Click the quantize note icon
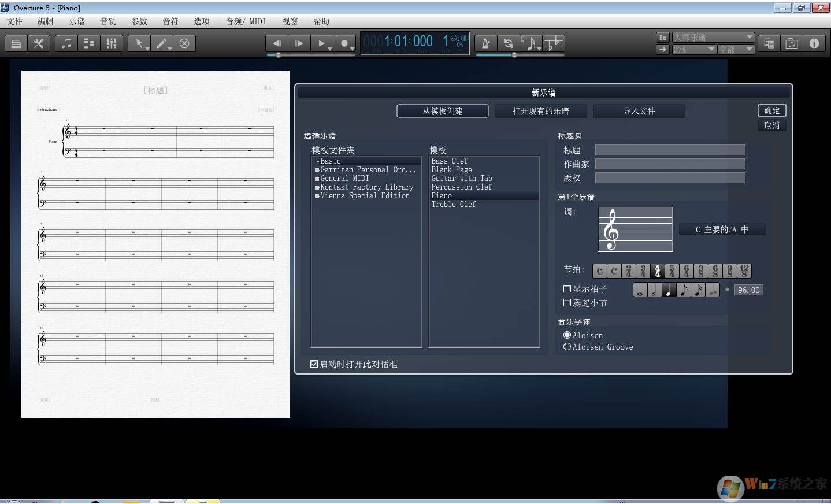The height and width of the screenshot is (504, 831). pyautogui.click(x=531, y=43)
